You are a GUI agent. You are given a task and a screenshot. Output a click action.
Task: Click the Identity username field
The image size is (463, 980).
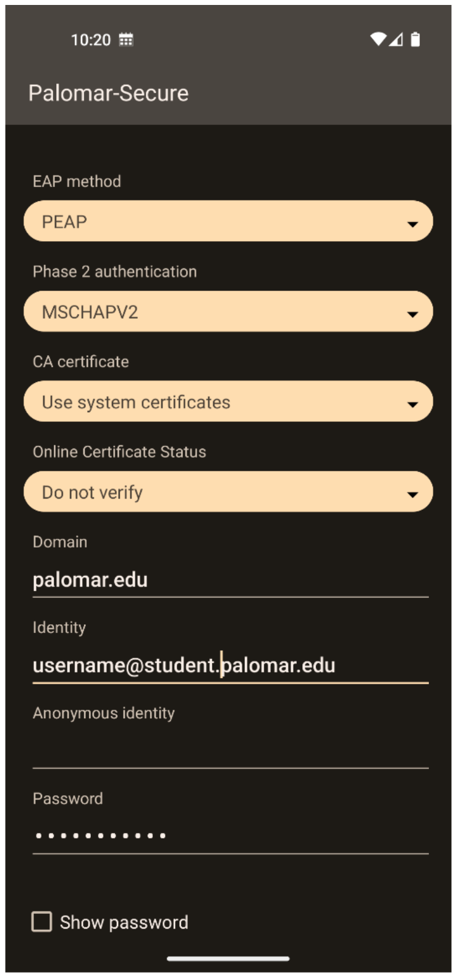(230, 666)
